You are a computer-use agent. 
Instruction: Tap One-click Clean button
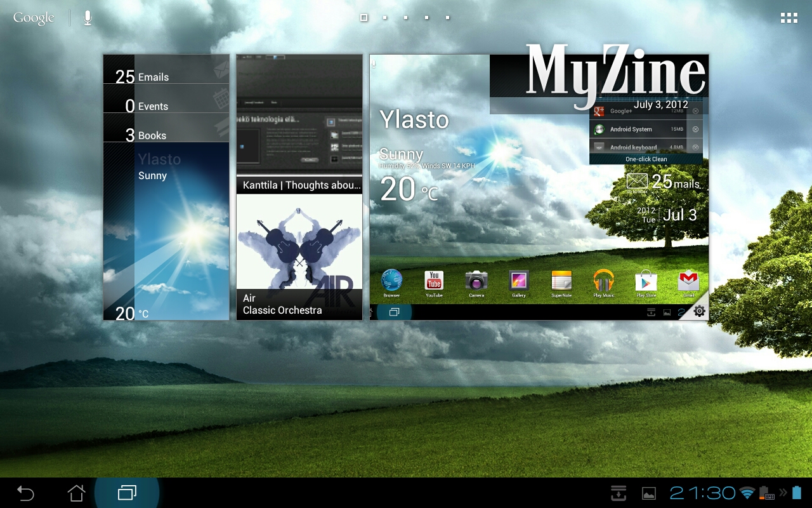pos(646,159)
